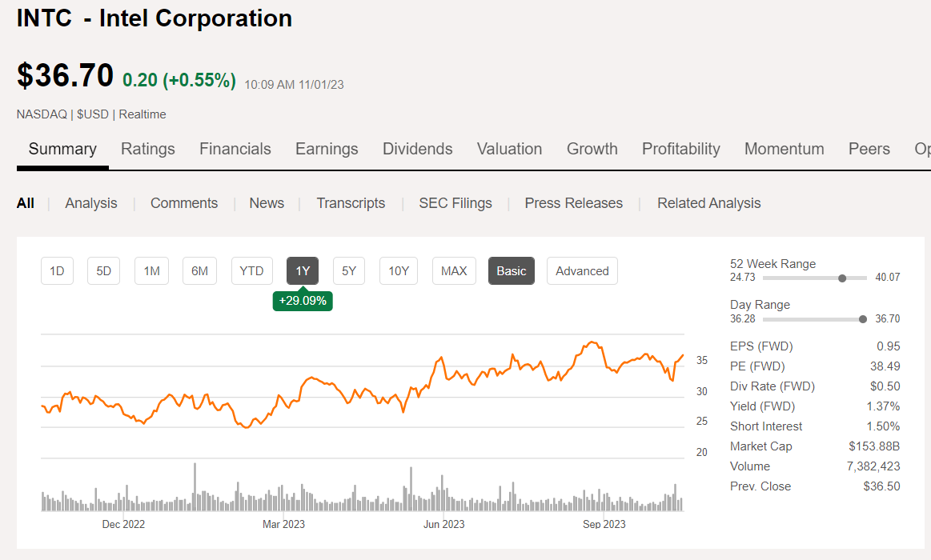931x560 pixels.
Task: Show SEC Filings
Action: click(455, 203)
